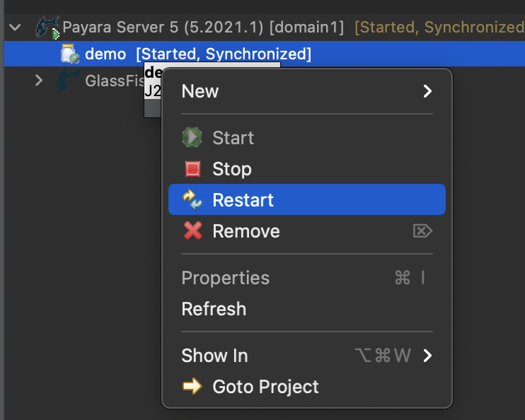
Task: Click the red X Remove icon
Action: coord(192,231)
